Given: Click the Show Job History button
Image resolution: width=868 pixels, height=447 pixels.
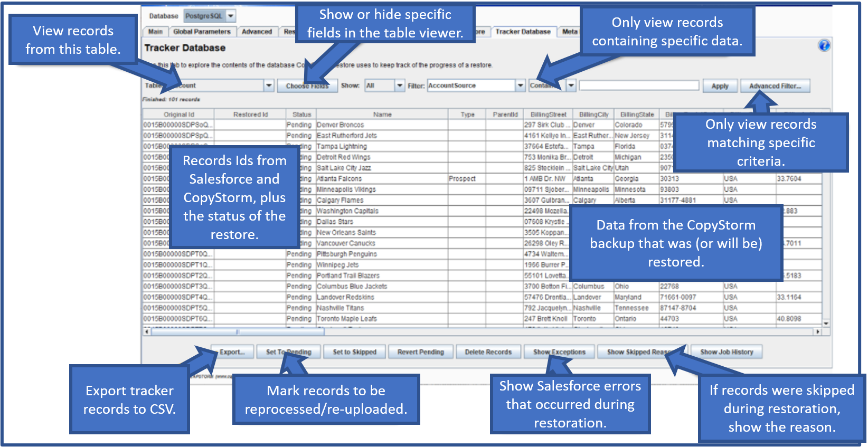Looking at the screenshot, I should tap(727, 352).
